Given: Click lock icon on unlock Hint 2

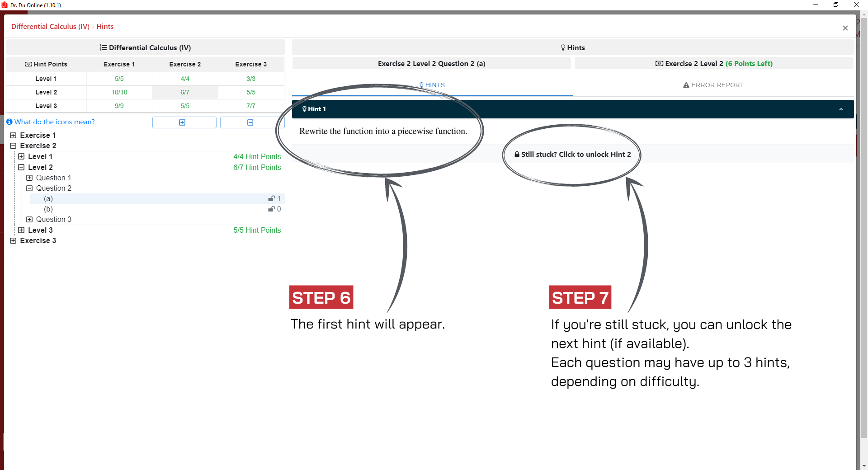Looking at the screenshot, I should click(517, 154).
